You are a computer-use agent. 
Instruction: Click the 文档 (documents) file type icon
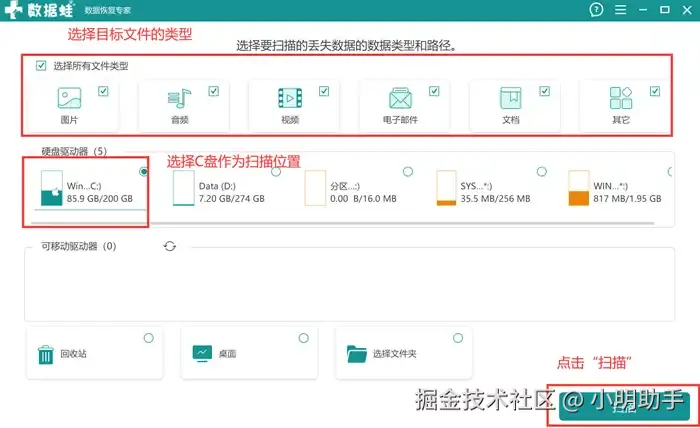tap(511, 98)
